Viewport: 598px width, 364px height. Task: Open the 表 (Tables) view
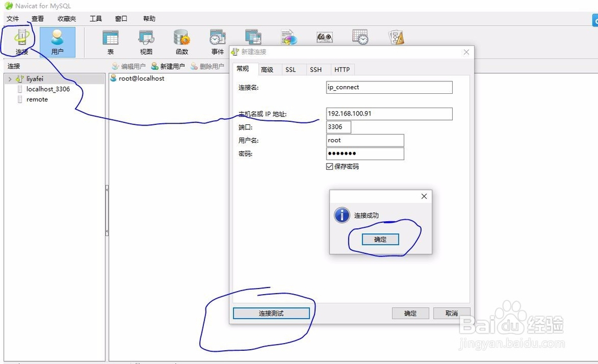tap(110, 41)
